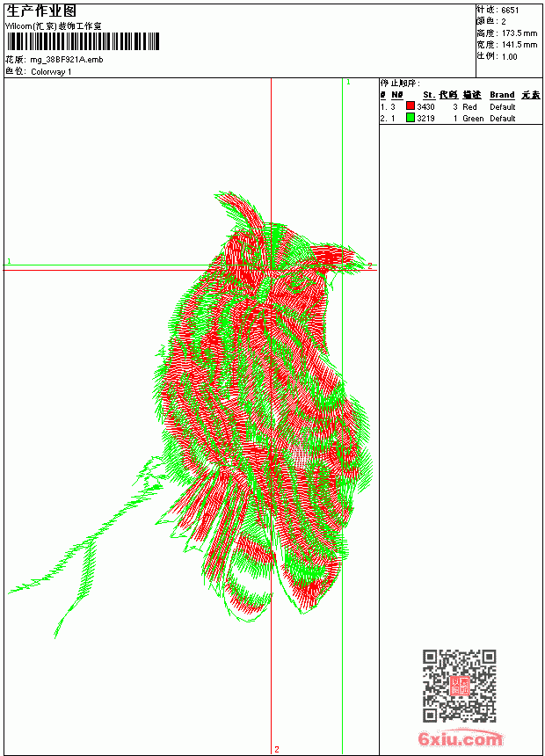
Task: Click the scale value 1.00
Action: (509, 56)
